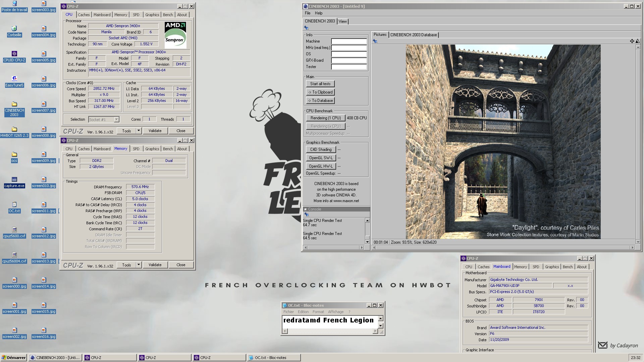Click Close button in Memory CPU-Z window
Image resolution: width=644 pixels, height=362 pixels.
(181, 265)
